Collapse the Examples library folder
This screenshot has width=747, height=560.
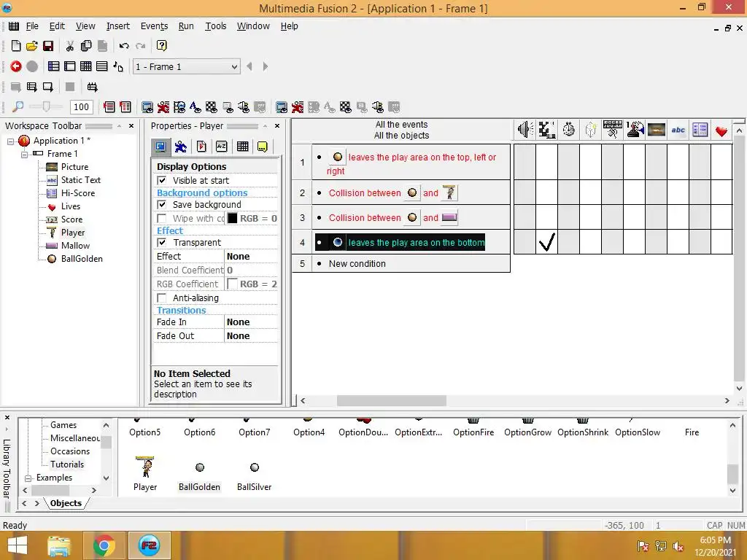coord(28,478)
